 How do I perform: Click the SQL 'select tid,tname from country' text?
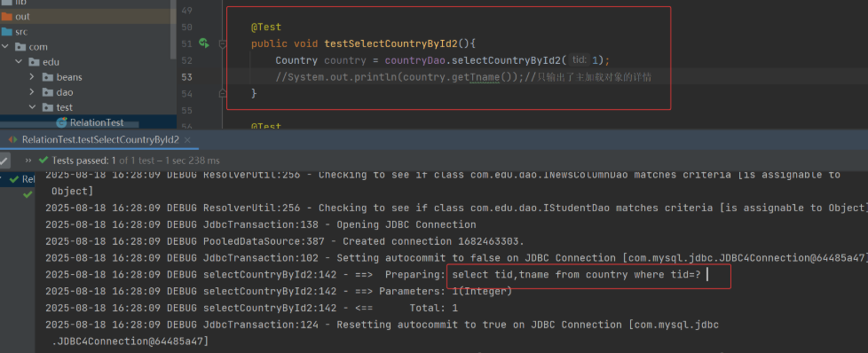pyautogui.click(x=576, y=275)
